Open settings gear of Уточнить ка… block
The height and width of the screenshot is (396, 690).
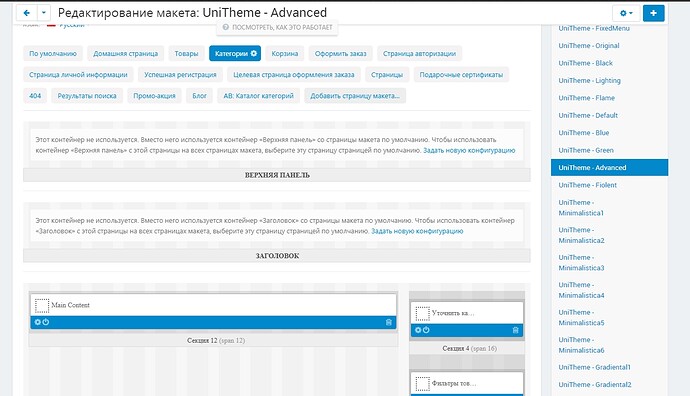(x=418, y=330)
